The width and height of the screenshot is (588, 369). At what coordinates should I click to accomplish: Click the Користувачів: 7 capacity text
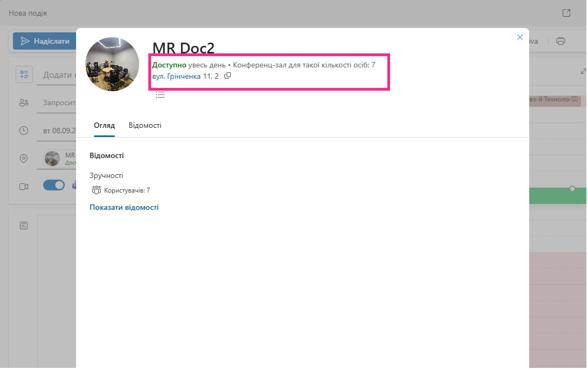pos(127,190)
